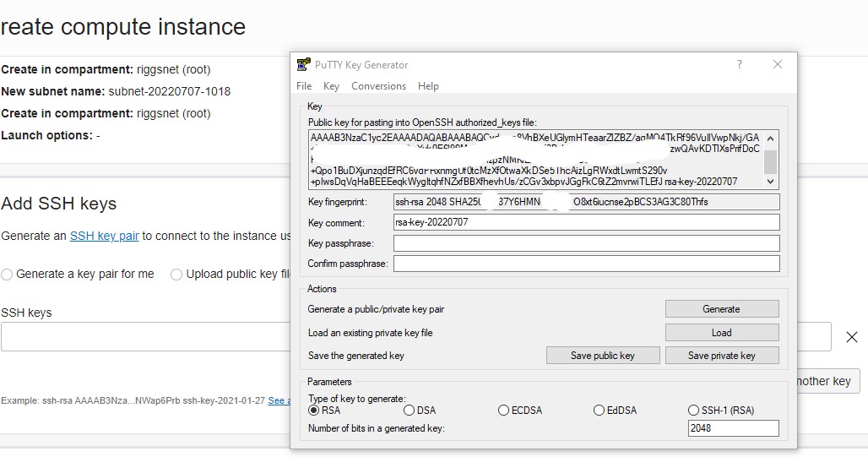
Task: Close the PuTTY Key Generator window
Action: (778, 64)
